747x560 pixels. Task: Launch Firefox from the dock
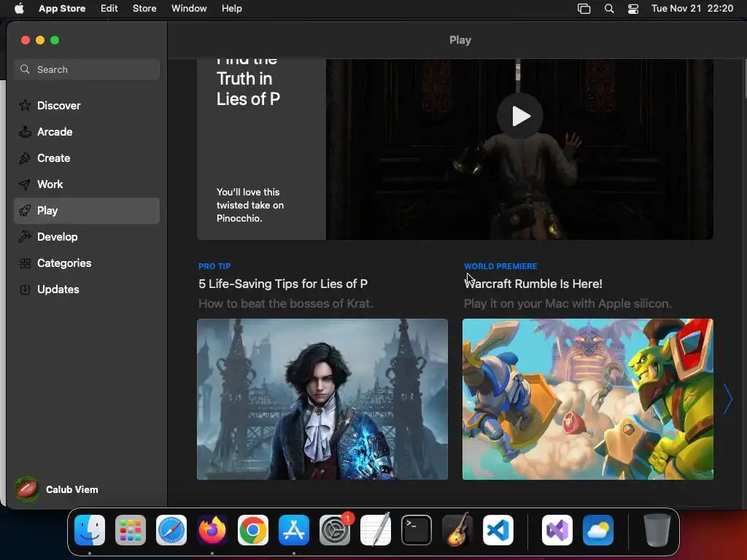[x=212, y=530]
